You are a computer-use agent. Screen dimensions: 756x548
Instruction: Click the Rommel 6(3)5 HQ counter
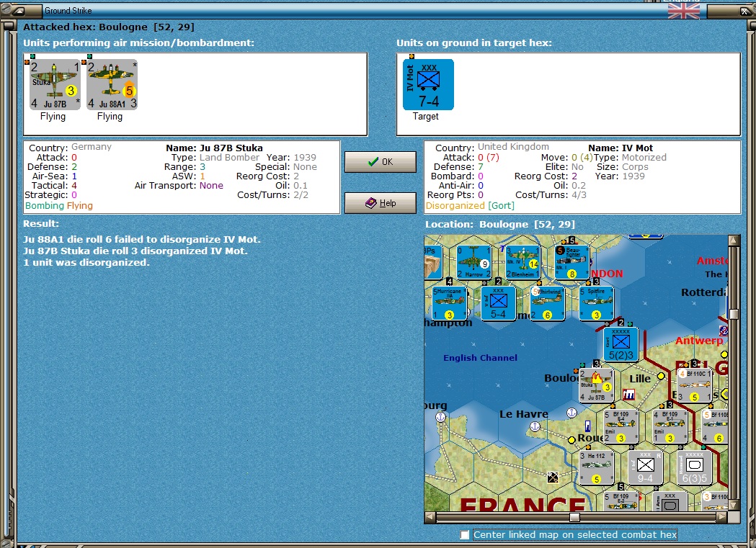(x=694, y=467)
